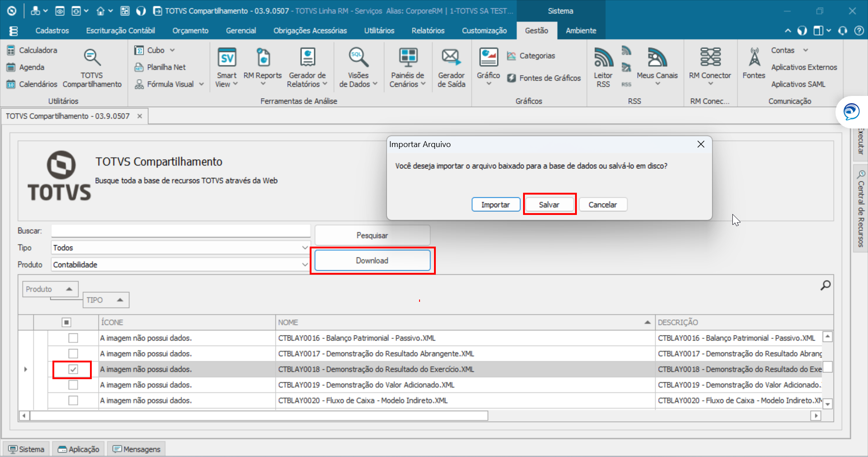Open the Cadastros menu
This screenshot has width=868, height=457.
click(52, 31)
